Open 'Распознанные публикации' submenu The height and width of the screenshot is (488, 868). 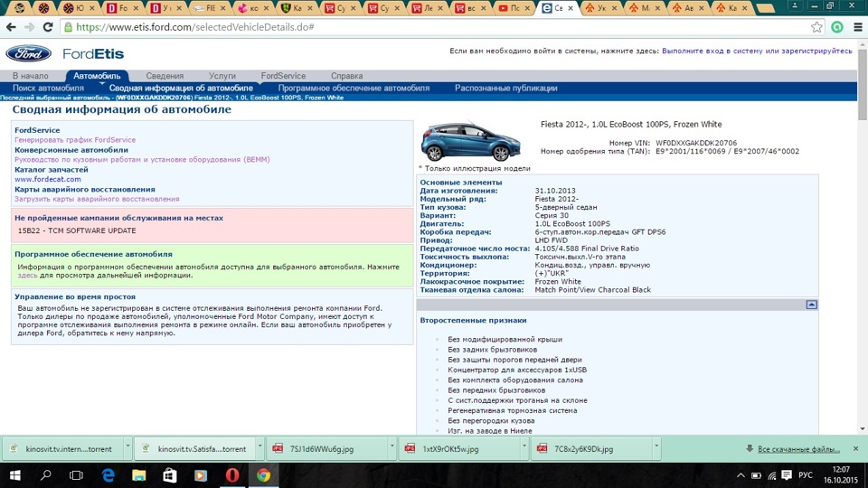[506, 88]
